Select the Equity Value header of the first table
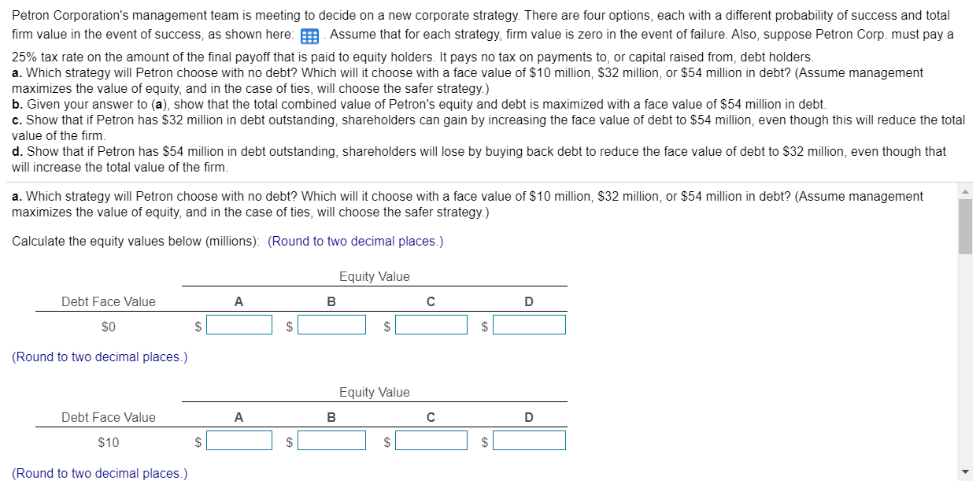This screenshot has width=980, height=484. (x=375, y=276)
